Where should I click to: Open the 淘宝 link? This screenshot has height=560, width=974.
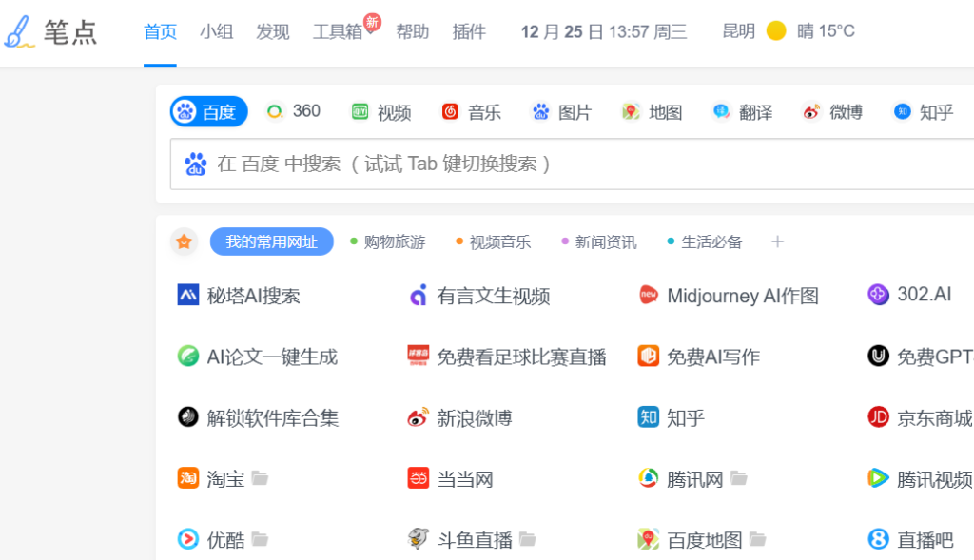tap(211, 478)
